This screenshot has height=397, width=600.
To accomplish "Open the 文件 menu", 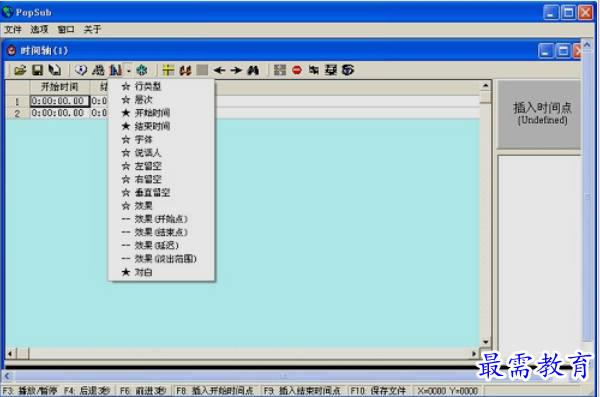I will click(x=13, y=29).
